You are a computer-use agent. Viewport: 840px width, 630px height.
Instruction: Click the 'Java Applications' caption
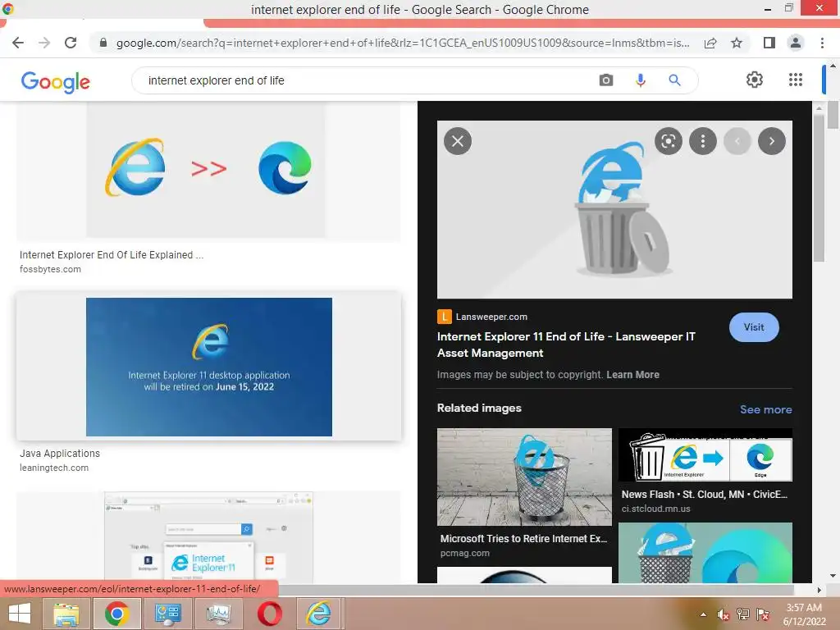click(x=59, y=454)
